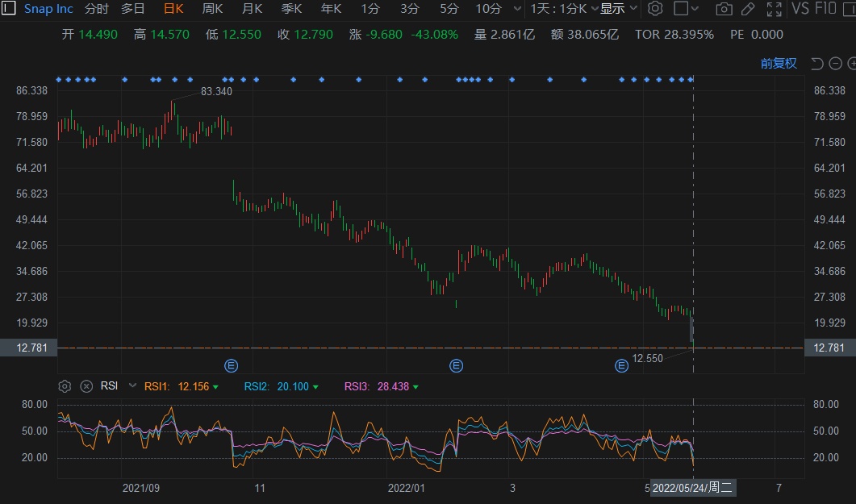Screen dimensions: 856x504
Task: Click the first earnings E marker
Action: click(231, 366)
